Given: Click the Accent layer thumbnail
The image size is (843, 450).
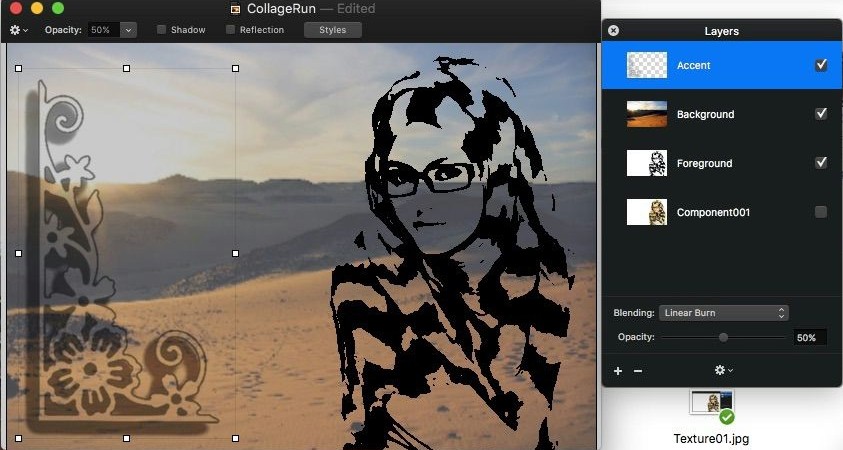Looking at the screenshot, I should point(647,65).
